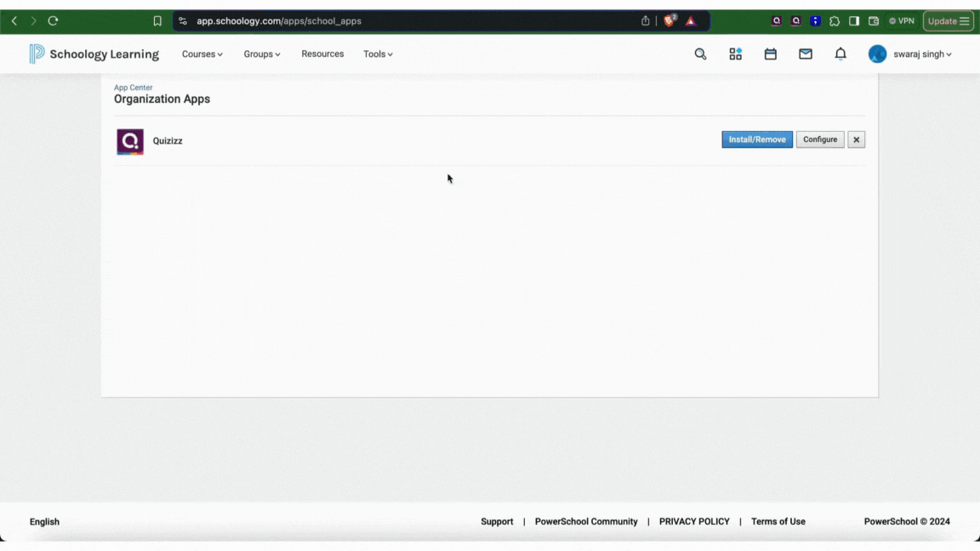Bookmark this page using the bookmark icon
This screenshot has height=551, width=980.
coord(157,20)
